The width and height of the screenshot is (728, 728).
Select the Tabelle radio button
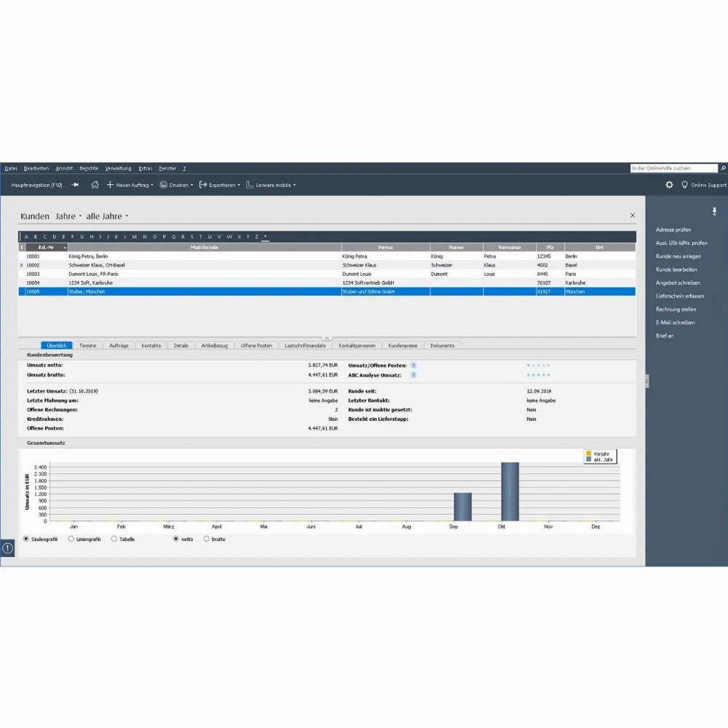coord(114,539)
